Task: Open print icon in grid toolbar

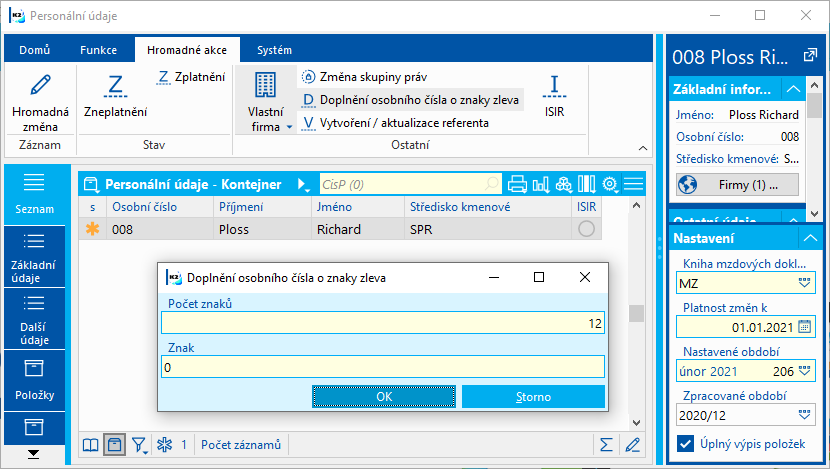Action: (x=517, y=184)
